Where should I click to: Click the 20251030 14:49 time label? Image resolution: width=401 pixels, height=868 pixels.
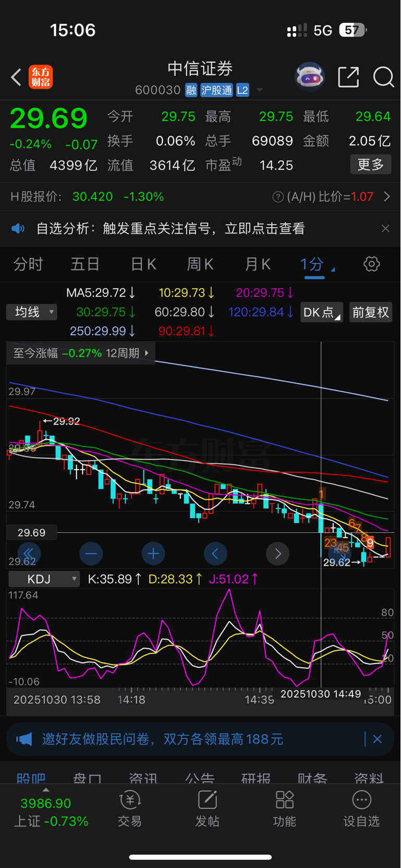point(321,694)
